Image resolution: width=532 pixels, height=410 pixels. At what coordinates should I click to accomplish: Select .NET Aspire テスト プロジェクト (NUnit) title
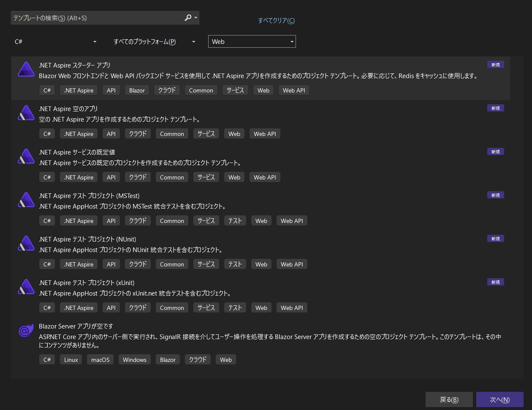pyautogui.click(x=87, y=239)
